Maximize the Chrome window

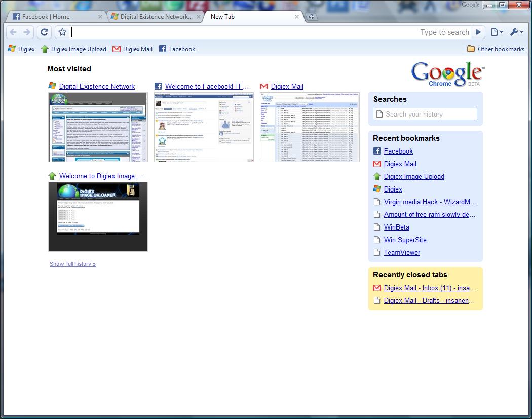502,5
